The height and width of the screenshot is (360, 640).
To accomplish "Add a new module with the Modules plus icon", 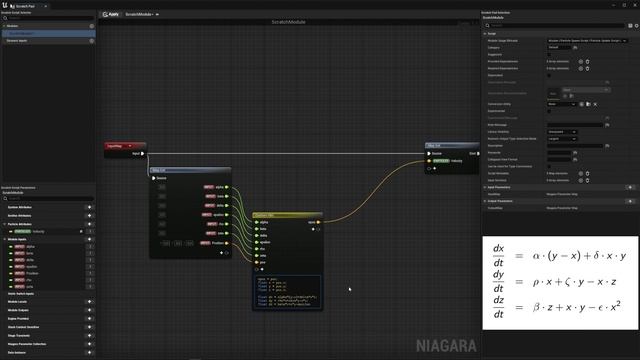I will 91,26.
